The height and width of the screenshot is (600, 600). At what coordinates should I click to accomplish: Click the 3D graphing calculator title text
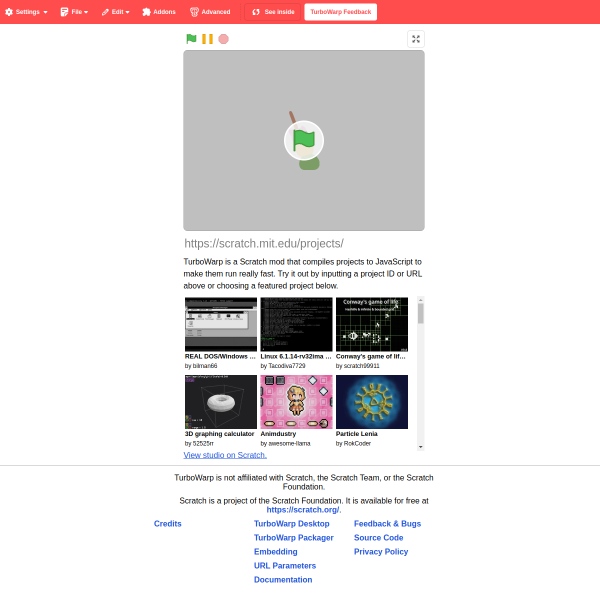point(220,434)
